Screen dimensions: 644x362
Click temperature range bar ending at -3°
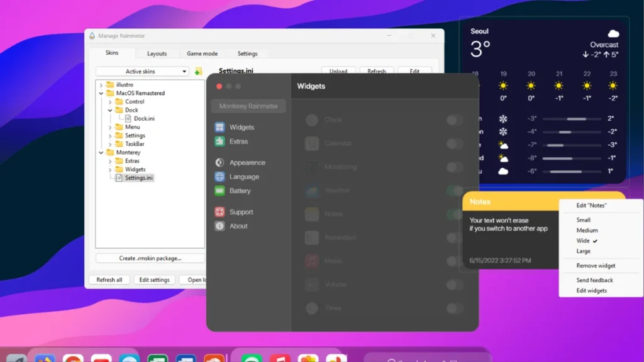point(572,145)
